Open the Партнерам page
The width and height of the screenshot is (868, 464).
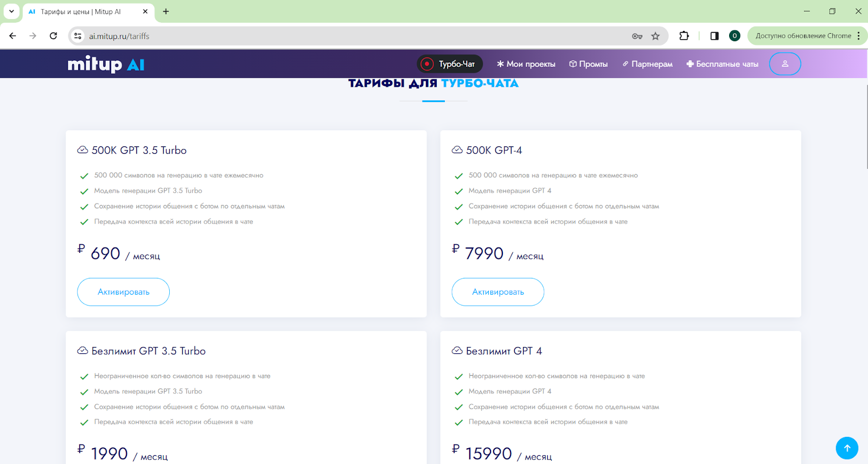click(647, 64)
